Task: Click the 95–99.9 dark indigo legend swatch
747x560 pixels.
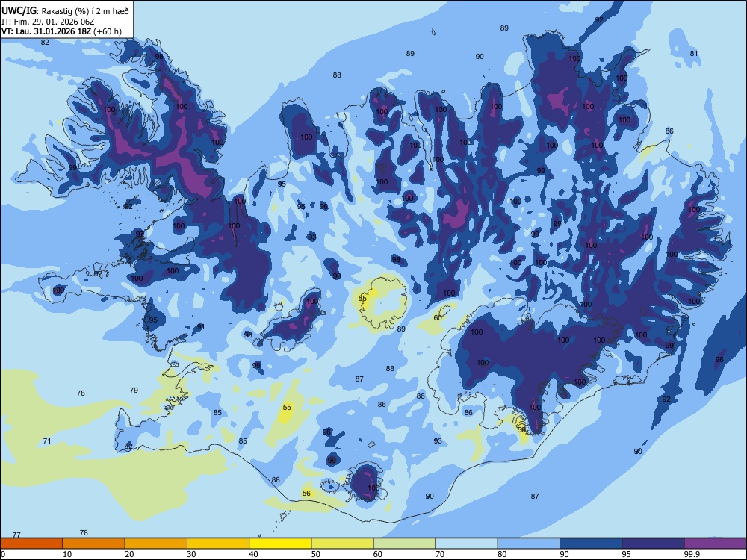Action: click(653, 544)
